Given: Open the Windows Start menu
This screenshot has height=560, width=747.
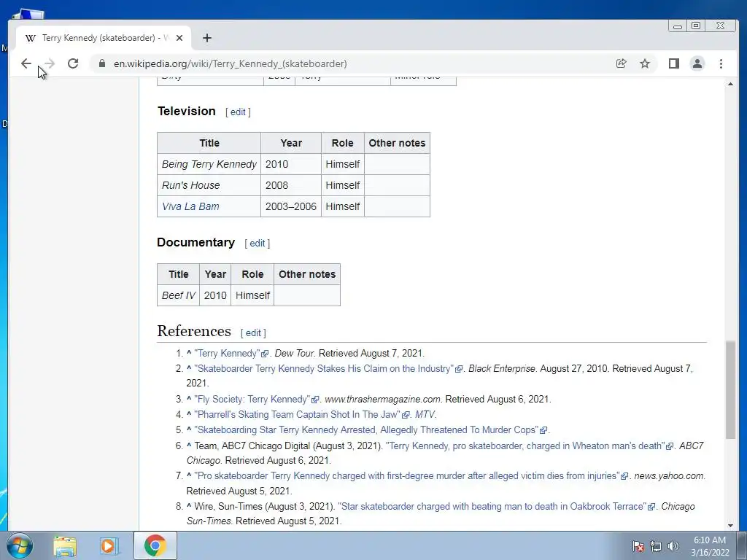Looking at the screenshot, I should (19, 545).
